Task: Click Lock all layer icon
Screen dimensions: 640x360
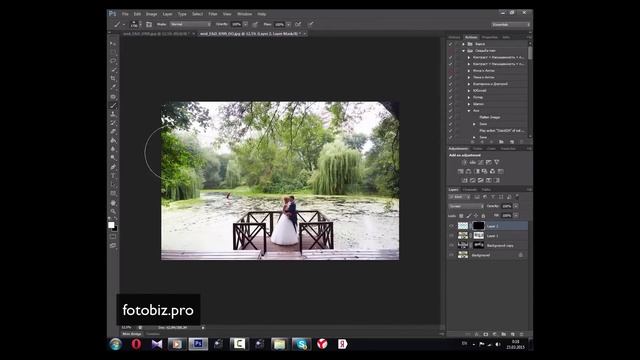Action: click(483, 216)
